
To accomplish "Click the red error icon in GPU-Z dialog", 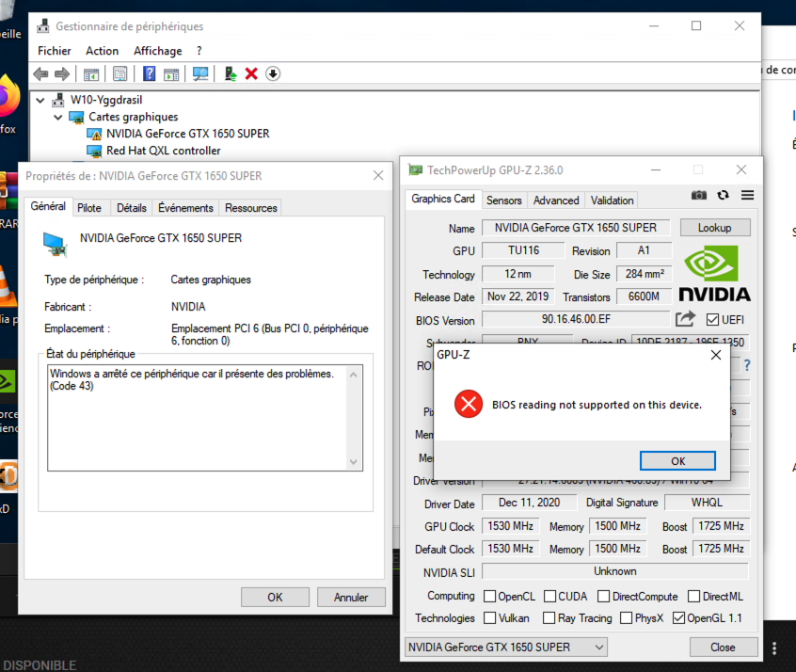I will [469, 404].
